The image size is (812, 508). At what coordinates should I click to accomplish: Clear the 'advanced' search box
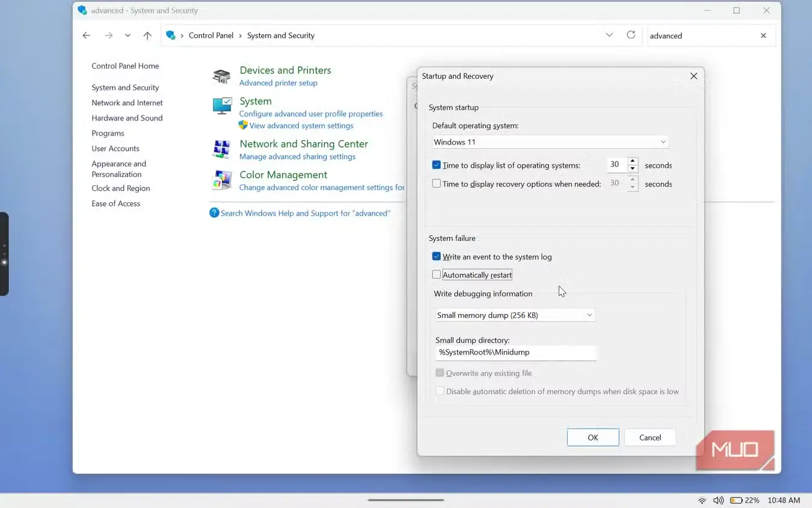(x=763, y=36)
